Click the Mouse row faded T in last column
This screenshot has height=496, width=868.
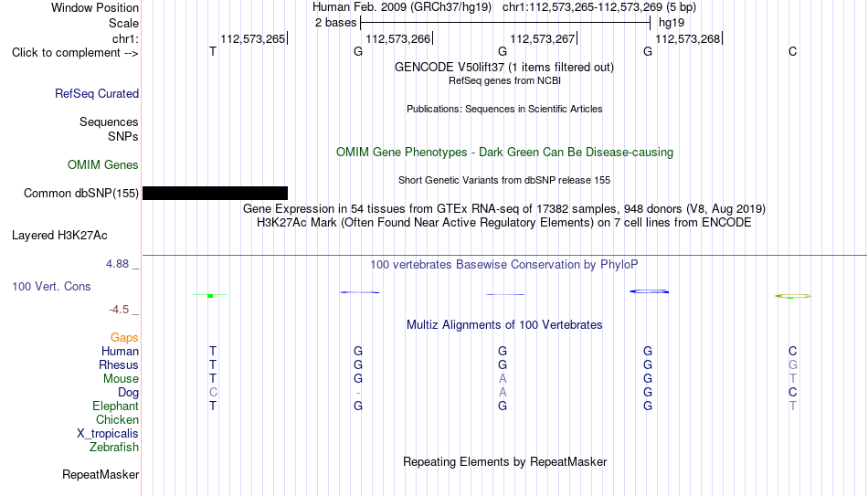pos(793,379)
